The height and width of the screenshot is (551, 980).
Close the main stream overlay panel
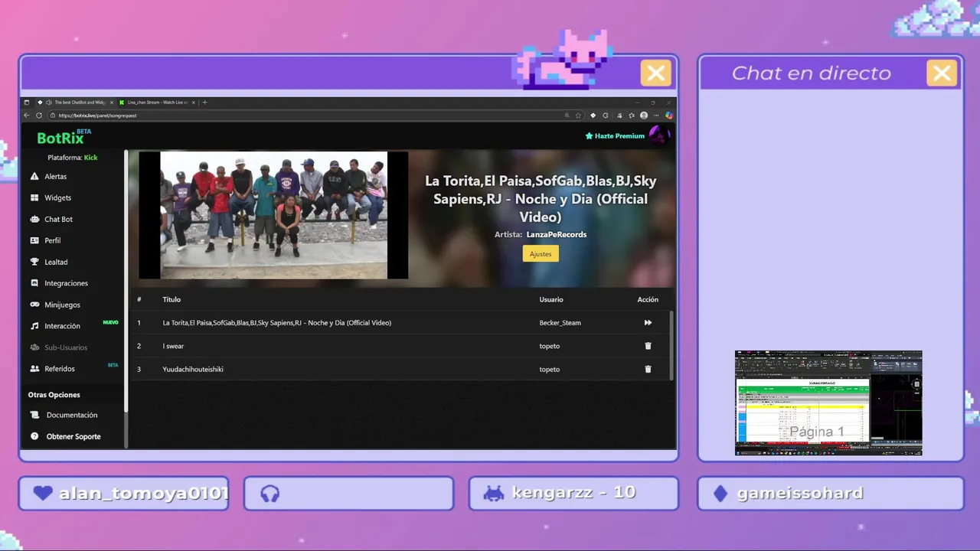(655, 73)
